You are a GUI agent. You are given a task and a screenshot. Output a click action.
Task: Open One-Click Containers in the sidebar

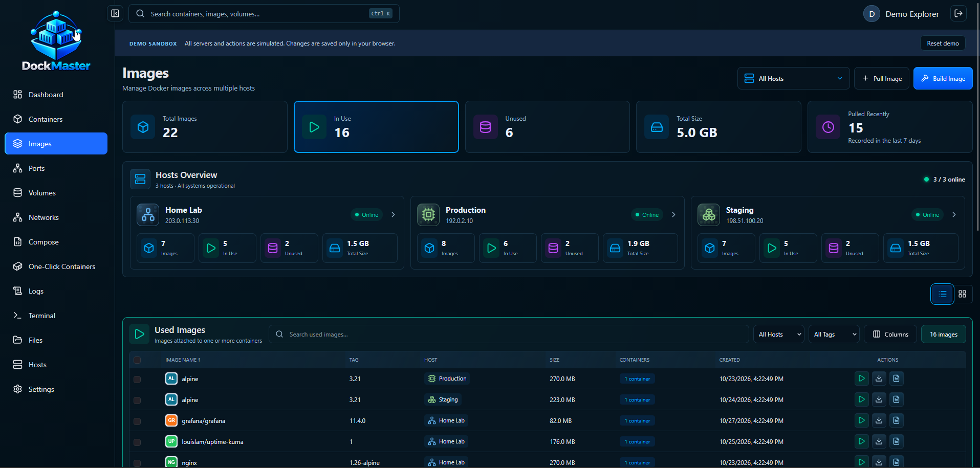[56, 266]
